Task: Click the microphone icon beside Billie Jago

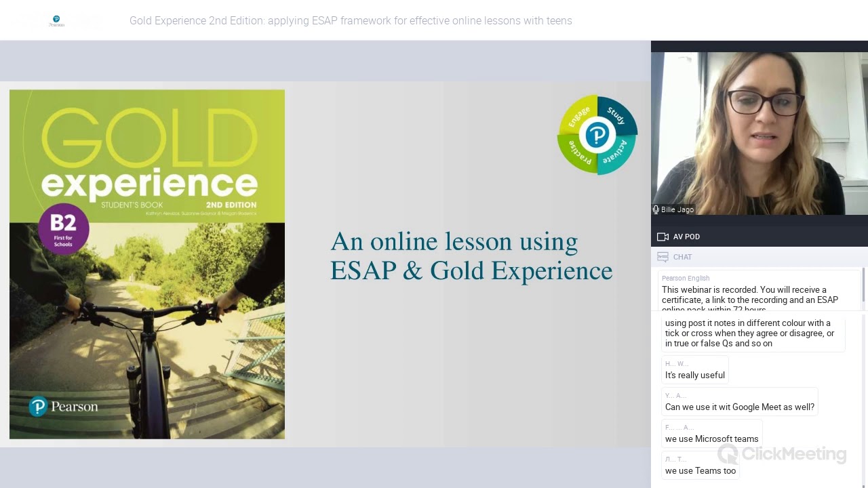Action: tap(656, 209)
